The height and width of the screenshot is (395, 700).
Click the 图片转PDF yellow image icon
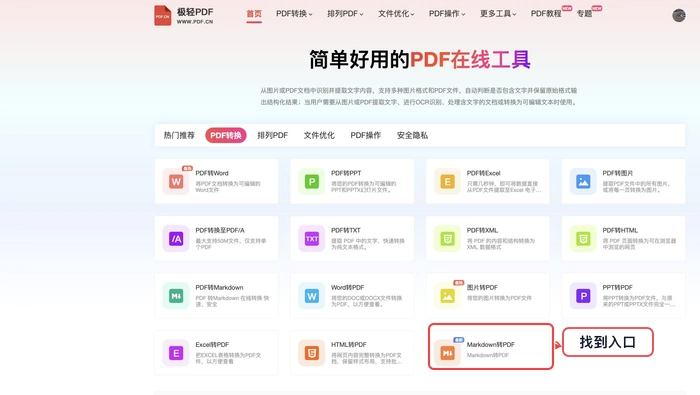[x=447, y=296]
